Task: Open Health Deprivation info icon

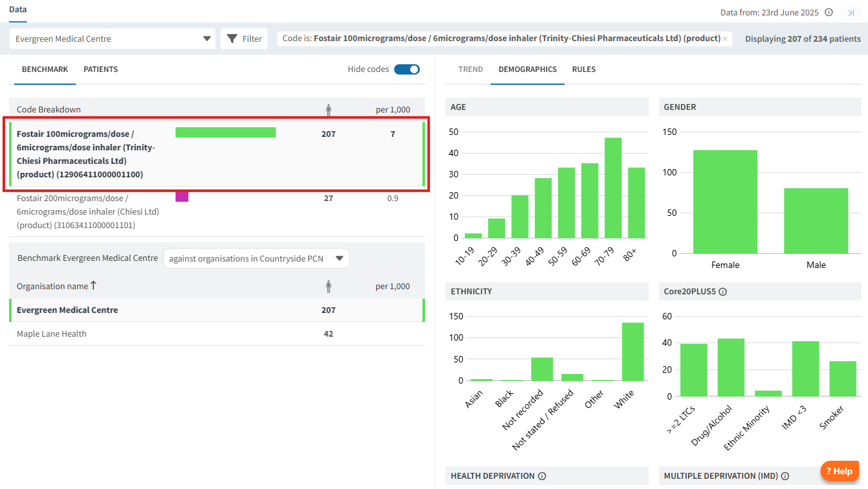Action: 542,476
